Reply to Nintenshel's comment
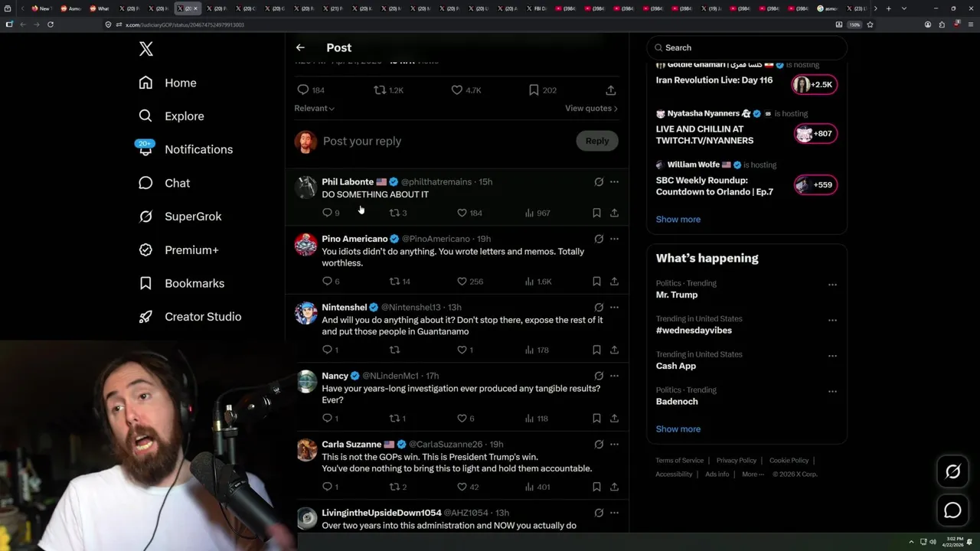This screenshot has height=551, width=980. [x=328, y=350]
